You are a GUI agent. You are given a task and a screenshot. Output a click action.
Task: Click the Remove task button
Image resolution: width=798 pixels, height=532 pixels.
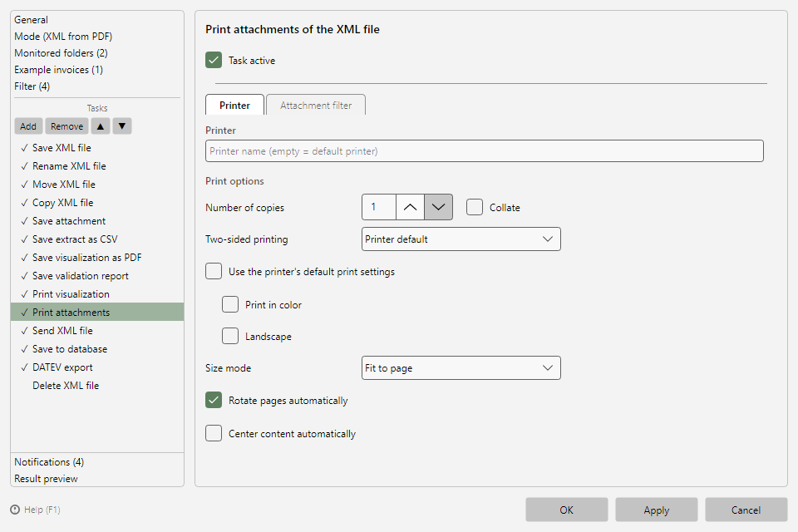pos(66,126)
